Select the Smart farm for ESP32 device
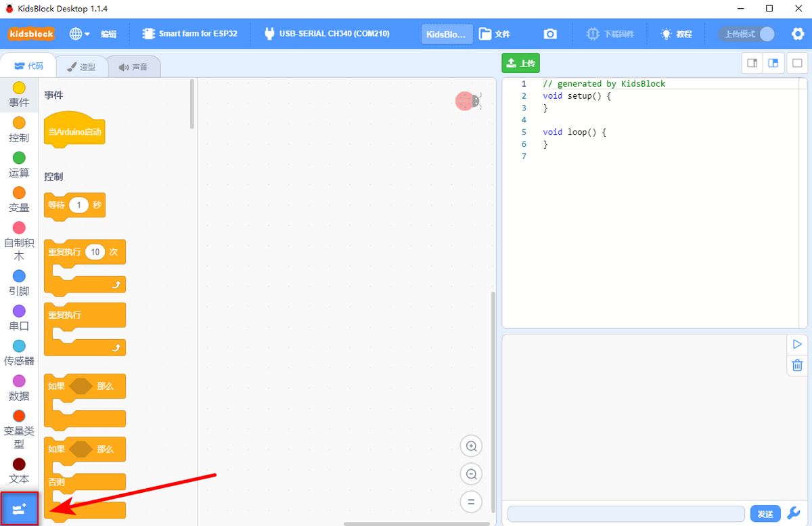 pyautogui.click(x=189, y=34)
